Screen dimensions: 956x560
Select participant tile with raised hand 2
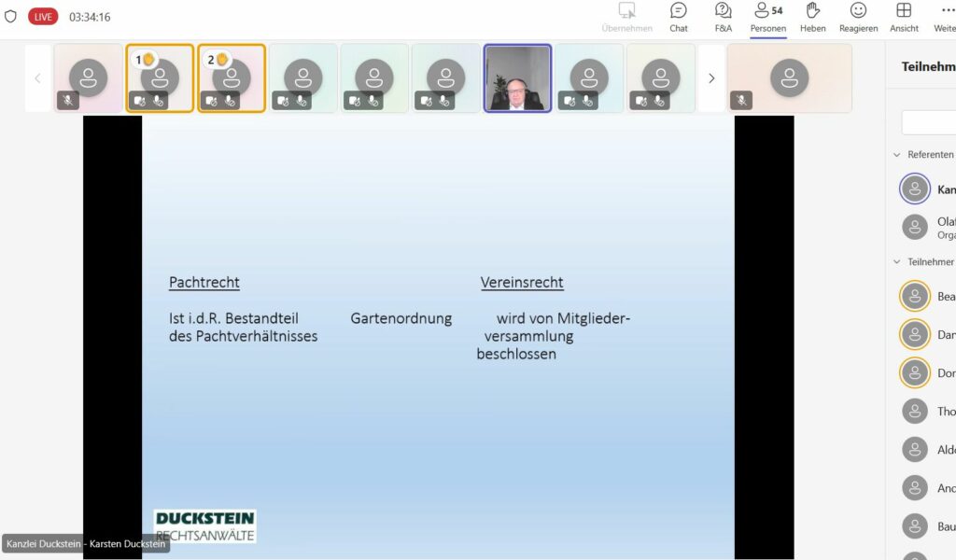(232, 78)
